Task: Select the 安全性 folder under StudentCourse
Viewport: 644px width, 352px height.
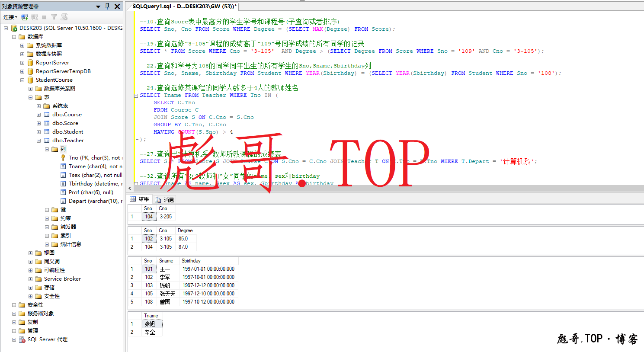Action: (x=52, y=296)
